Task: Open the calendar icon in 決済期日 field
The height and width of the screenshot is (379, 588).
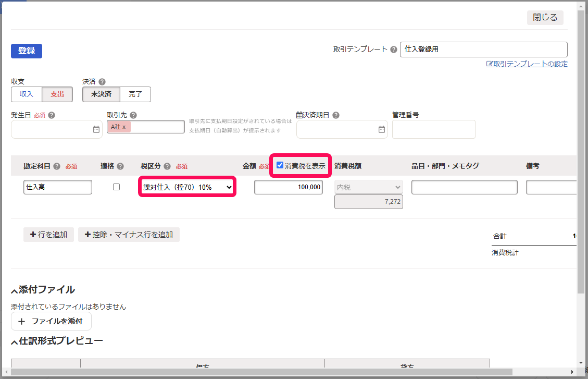Action: click(382, 129)
